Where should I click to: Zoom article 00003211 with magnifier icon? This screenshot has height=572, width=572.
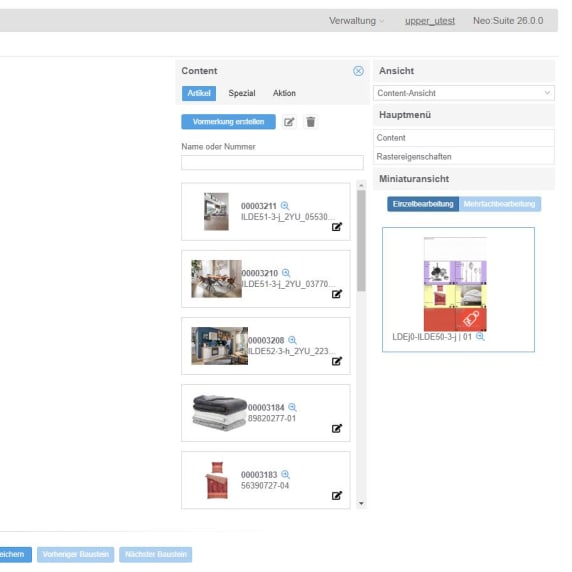point(285,206)
